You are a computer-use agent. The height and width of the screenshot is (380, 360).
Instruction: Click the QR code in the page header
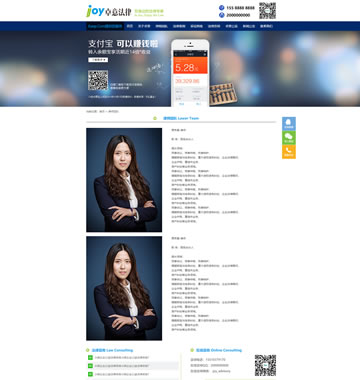click(x=267, y=11)
